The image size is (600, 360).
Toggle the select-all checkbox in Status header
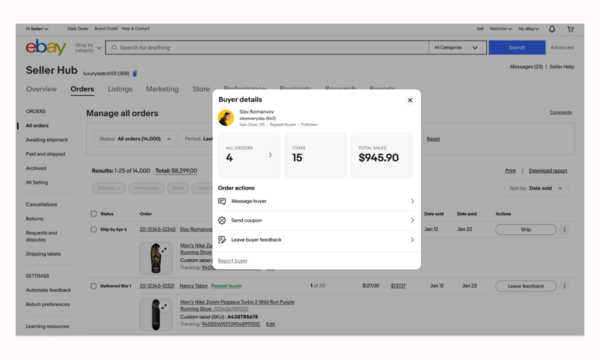[x=94, y=214]
